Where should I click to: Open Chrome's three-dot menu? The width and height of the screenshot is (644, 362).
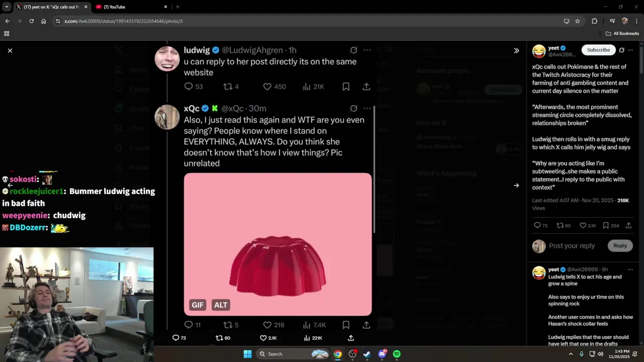(637, 21)
